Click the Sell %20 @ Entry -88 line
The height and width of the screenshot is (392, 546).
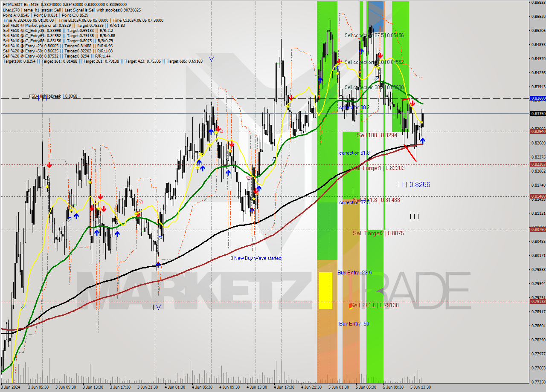[56, 56]
